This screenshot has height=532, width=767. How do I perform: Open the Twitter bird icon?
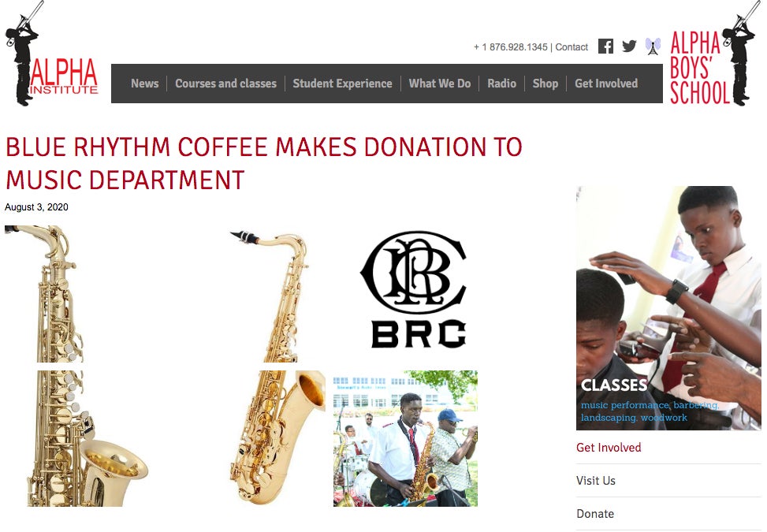pos(629,47)
